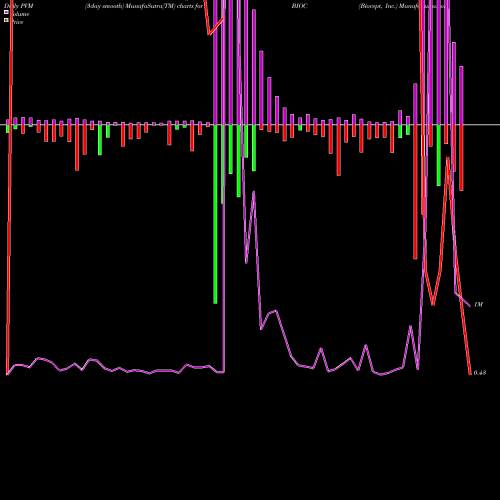This screenshot has width=500, height=500.
Task: Click the magenta Volume legend swatch
Action: click(6, 12)
